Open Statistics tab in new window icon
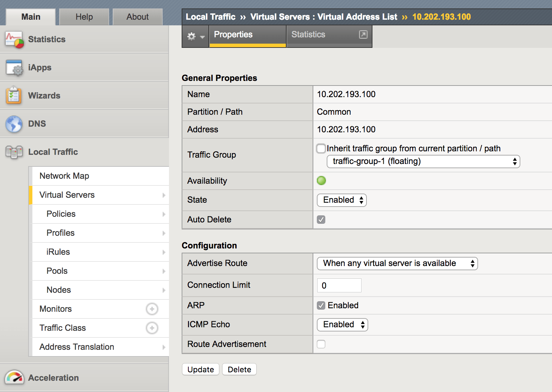 pos(363,34)
